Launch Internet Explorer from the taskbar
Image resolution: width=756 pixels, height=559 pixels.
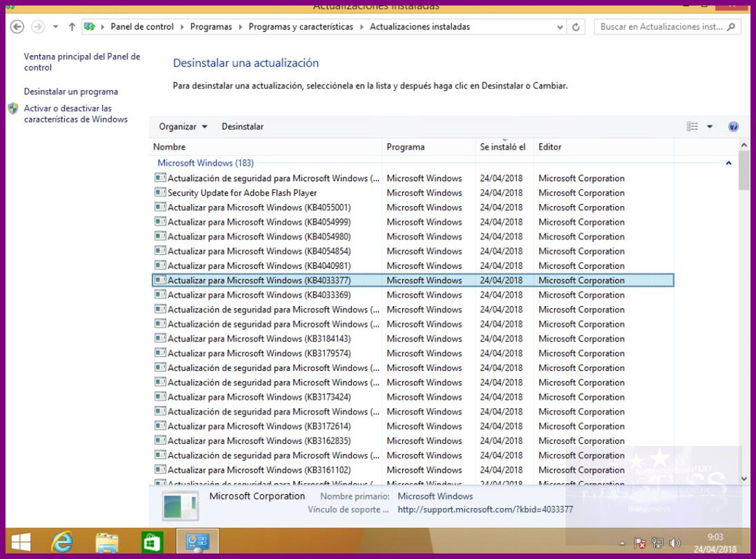point(62,543)
